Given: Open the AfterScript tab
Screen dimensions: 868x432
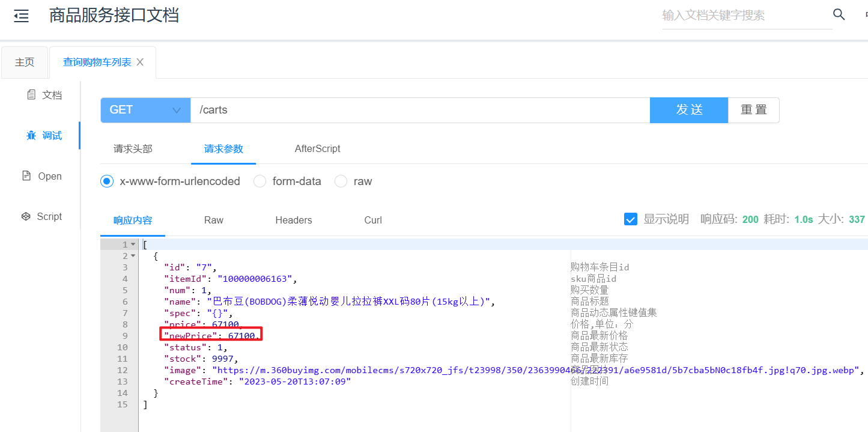Looking at the screenshot, I should (x=317, y=148).
